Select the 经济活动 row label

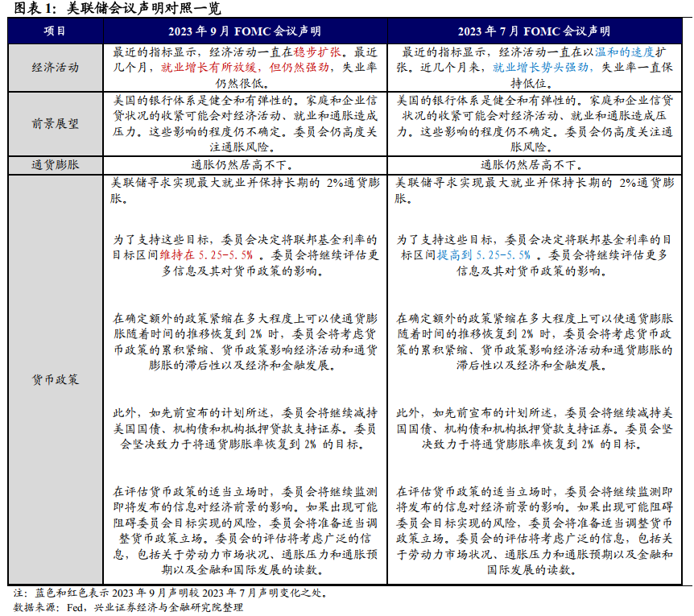click(56, 68)
